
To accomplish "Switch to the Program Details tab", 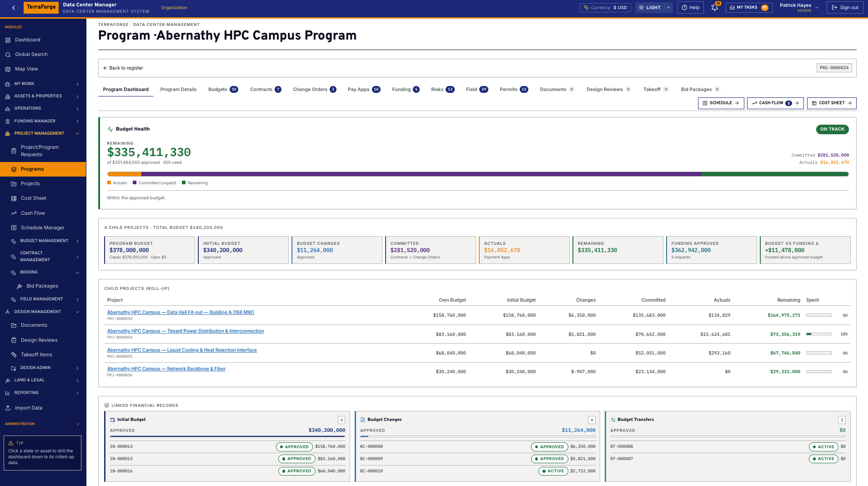I will coord(178,90).
